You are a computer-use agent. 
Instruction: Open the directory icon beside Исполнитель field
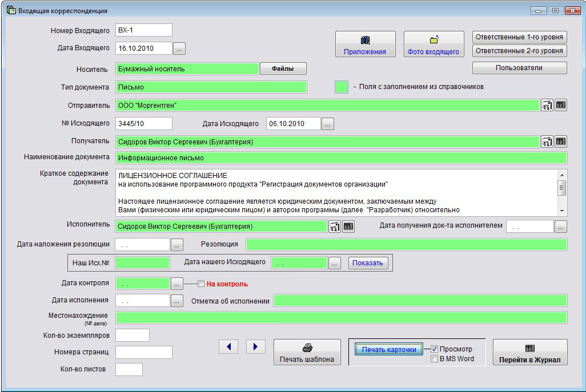pyautogui.click(x=335, y=227)
